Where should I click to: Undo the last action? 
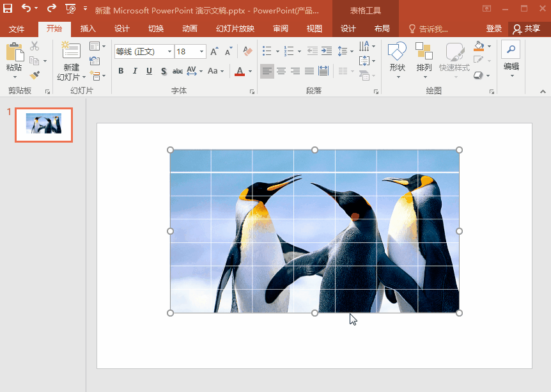coord(26,8)
